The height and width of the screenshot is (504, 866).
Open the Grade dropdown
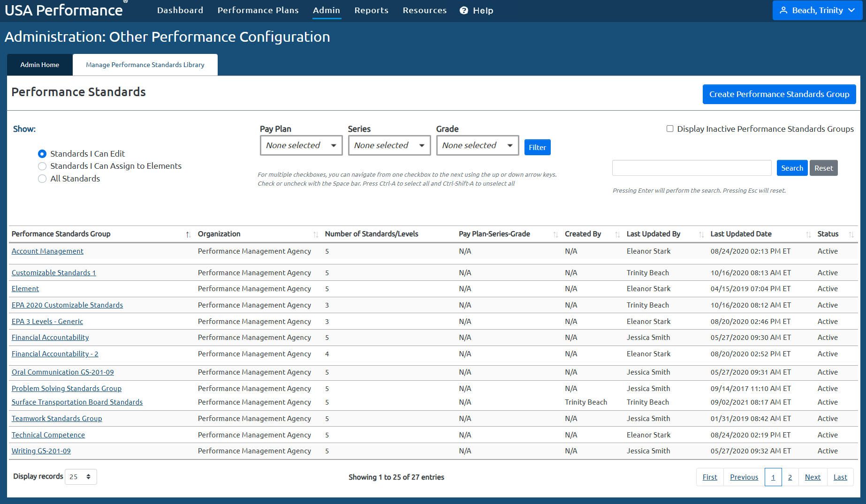coord(478,145)
